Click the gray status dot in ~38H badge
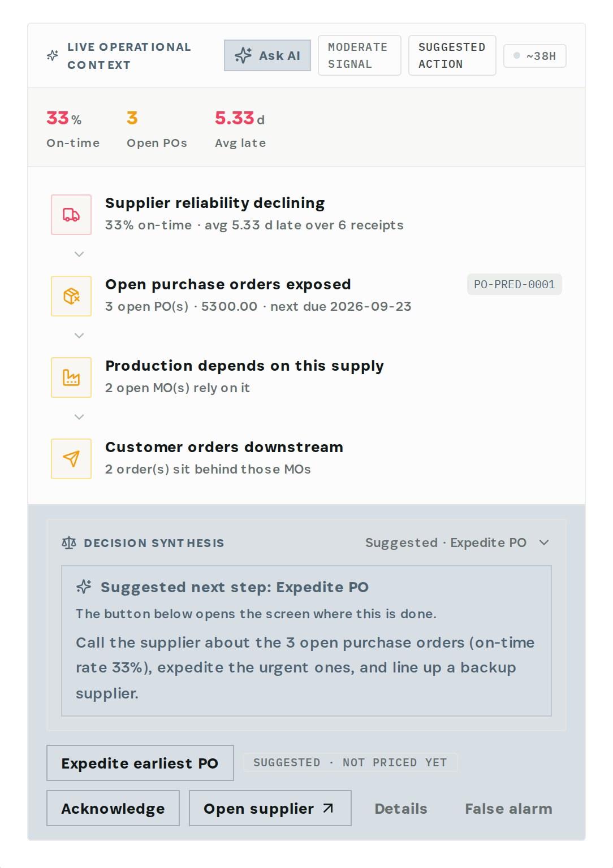This screenshot has width=613, height=868. (517, 55)
